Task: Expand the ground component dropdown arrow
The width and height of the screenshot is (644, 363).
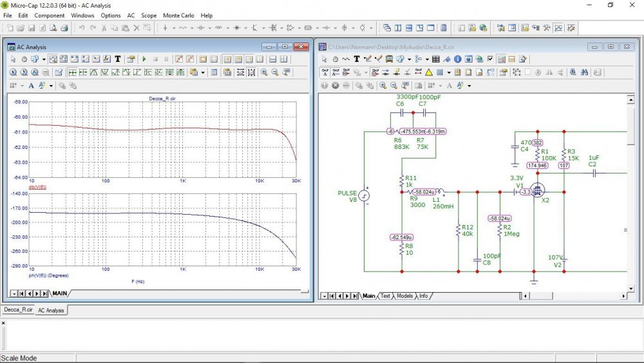Action: point(174,28)
